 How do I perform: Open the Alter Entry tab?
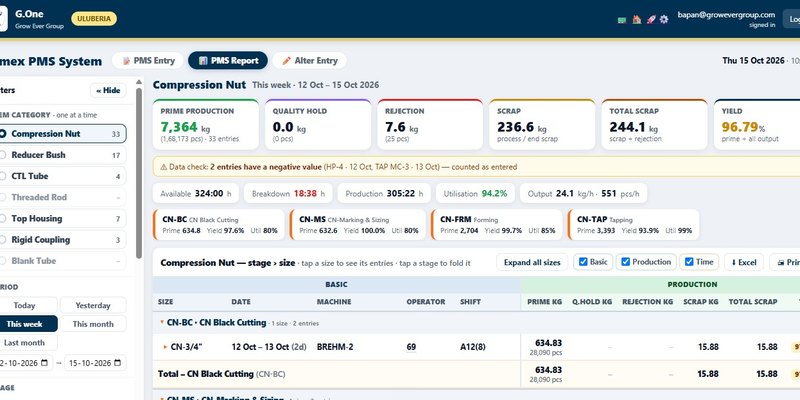coord(309,60)
